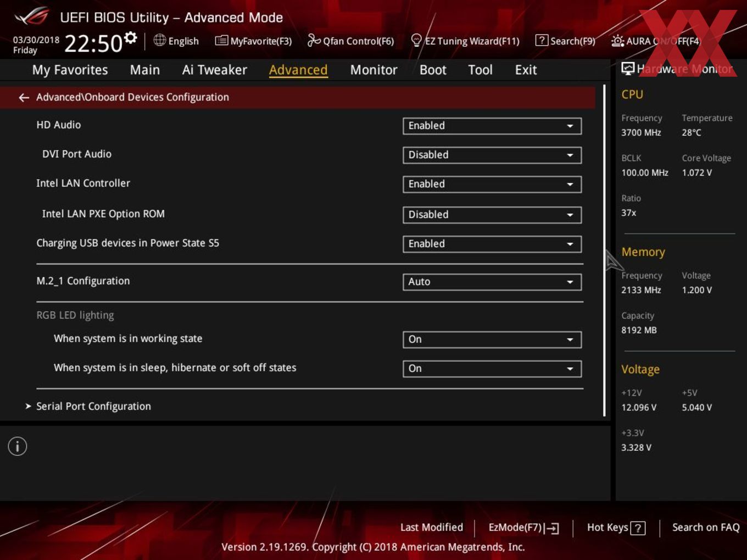Switch to the Main tab
This screenshot has width=747, height=560.
tap(145, 70)
